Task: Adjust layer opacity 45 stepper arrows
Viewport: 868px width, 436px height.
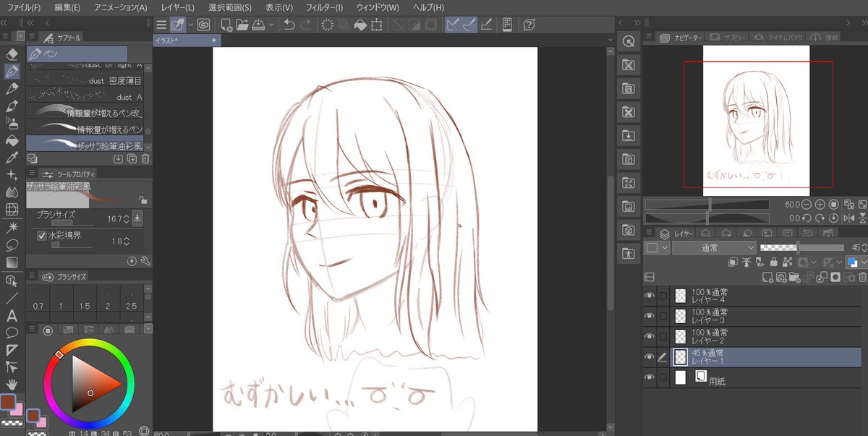Action: 864,247
